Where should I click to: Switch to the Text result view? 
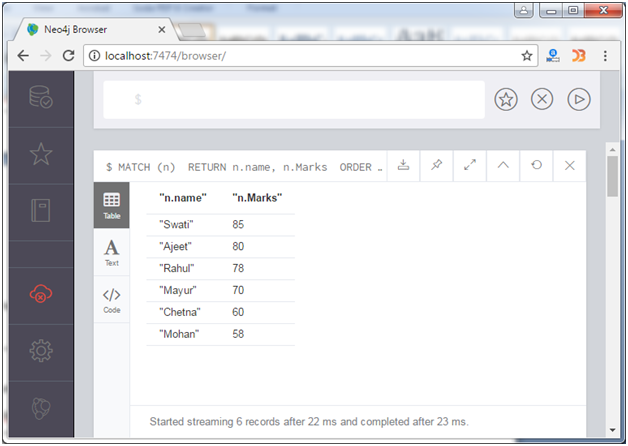tap(111, 252)
